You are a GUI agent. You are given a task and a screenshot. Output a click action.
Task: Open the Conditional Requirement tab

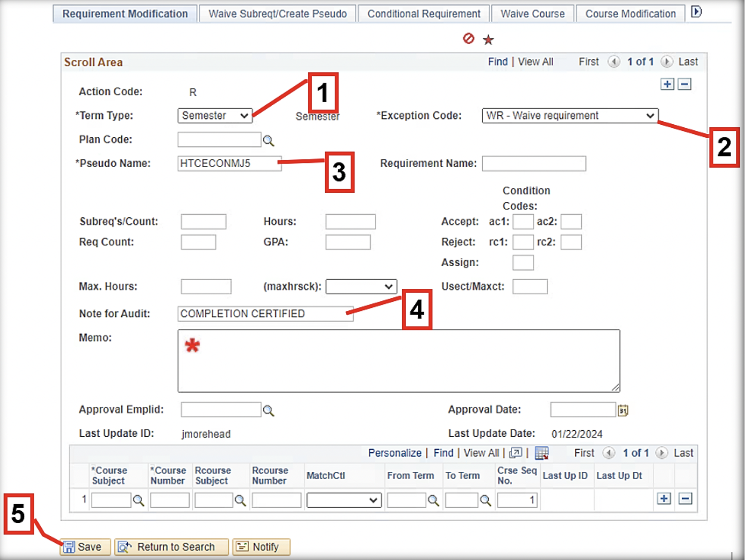(424, 14)
